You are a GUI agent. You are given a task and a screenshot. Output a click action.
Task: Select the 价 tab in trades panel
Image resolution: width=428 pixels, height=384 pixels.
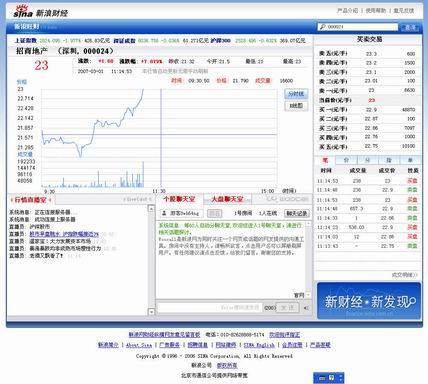[x=346, y=160]
